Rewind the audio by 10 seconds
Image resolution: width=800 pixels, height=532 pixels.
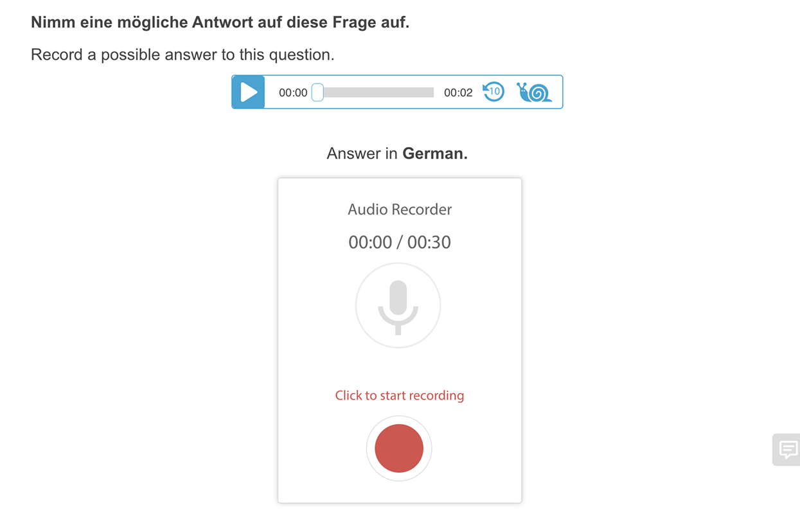[493, 92]
